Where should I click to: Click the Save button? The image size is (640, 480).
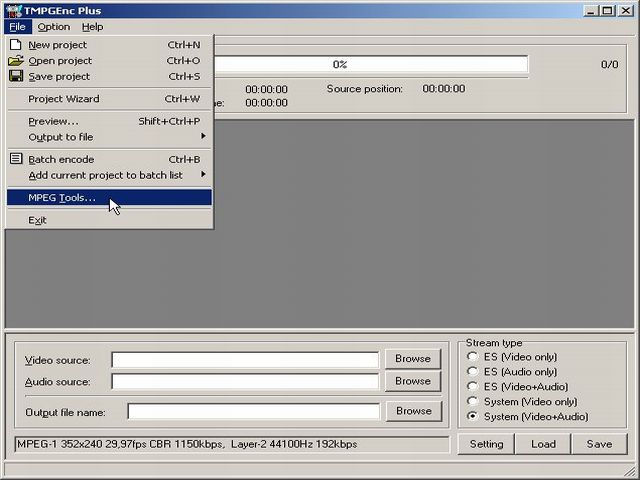599,444
